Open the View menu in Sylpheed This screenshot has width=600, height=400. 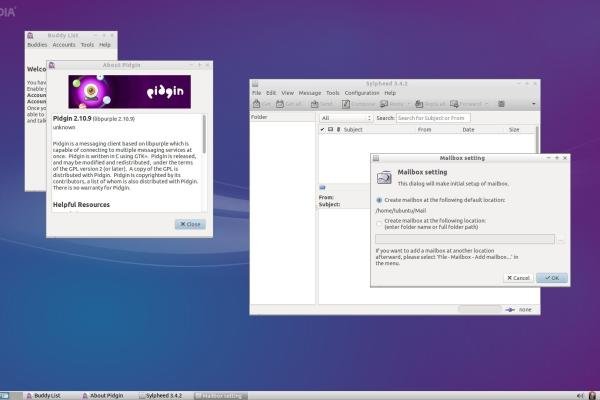287,93
